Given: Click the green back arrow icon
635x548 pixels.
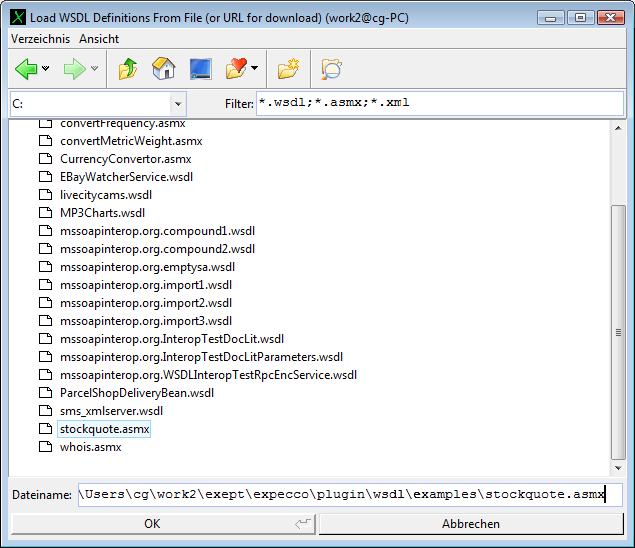Looking at the screenshot, I should tap(25, 69).
